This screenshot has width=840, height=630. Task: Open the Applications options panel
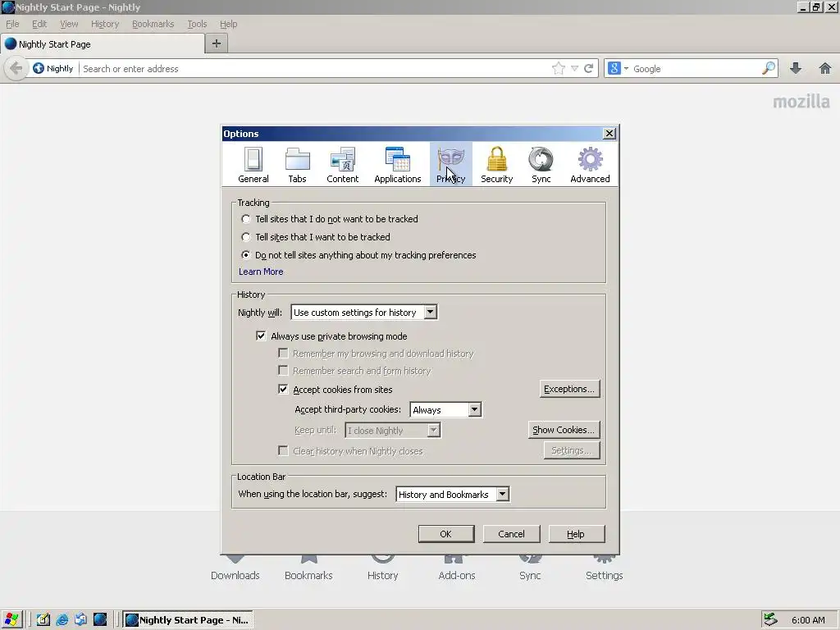point(398,165)
